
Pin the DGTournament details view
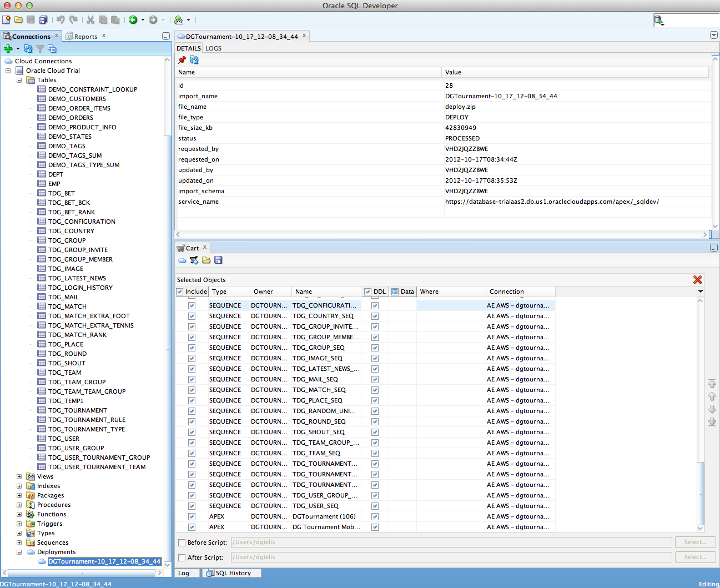pos(182,61)
